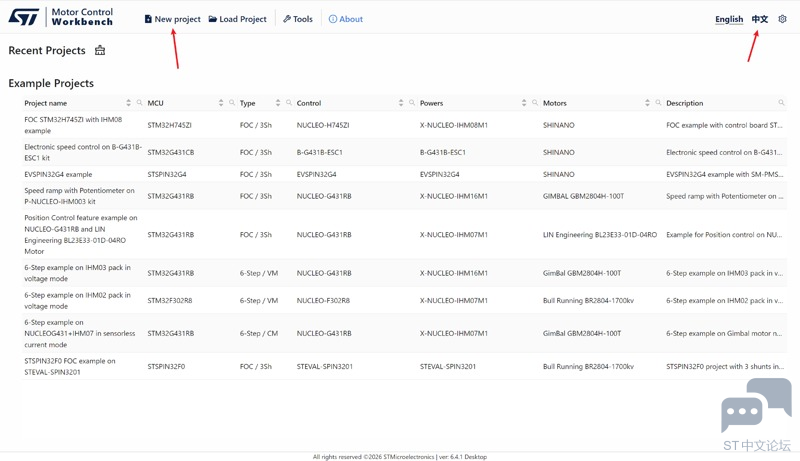Open 6-Step example on IHM03 pack
800x461 pixels.
(78, 273)
